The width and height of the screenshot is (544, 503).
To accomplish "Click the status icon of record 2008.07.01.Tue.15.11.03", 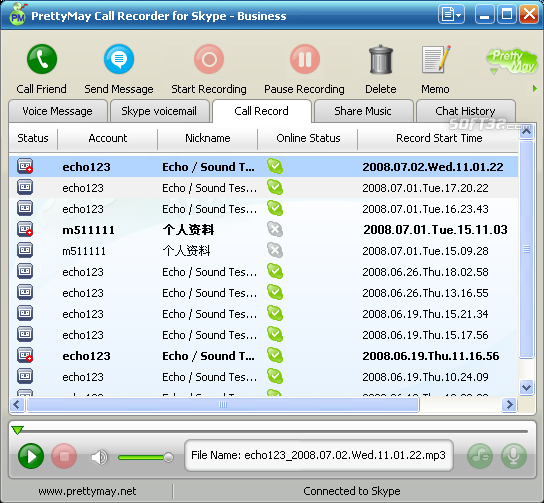I will pos(25,229).
